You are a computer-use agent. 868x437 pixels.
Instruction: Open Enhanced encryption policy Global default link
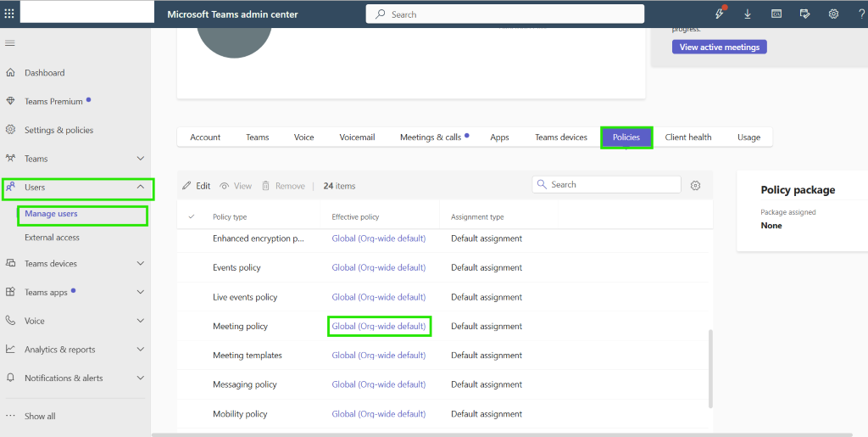pos(379,238)
